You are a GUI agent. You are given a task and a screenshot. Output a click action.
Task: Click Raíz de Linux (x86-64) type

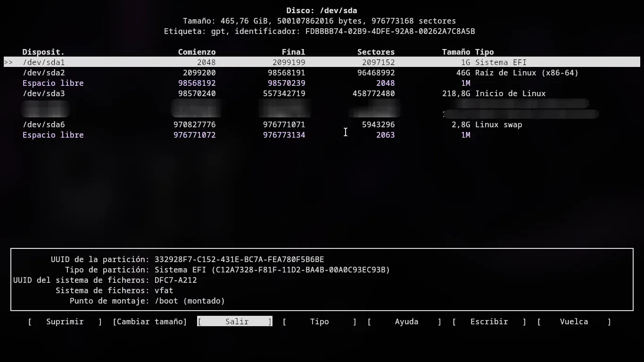[527, 73]
